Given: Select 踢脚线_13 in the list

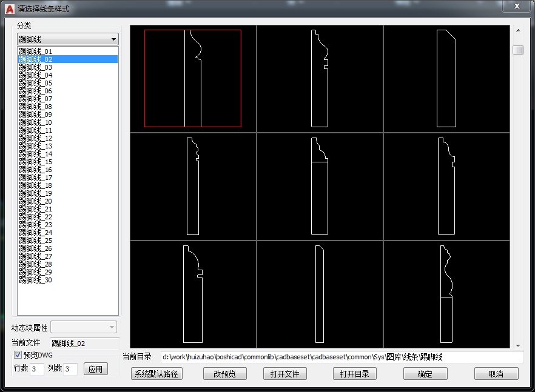Looking at the screenshot, I should point(67,146).
